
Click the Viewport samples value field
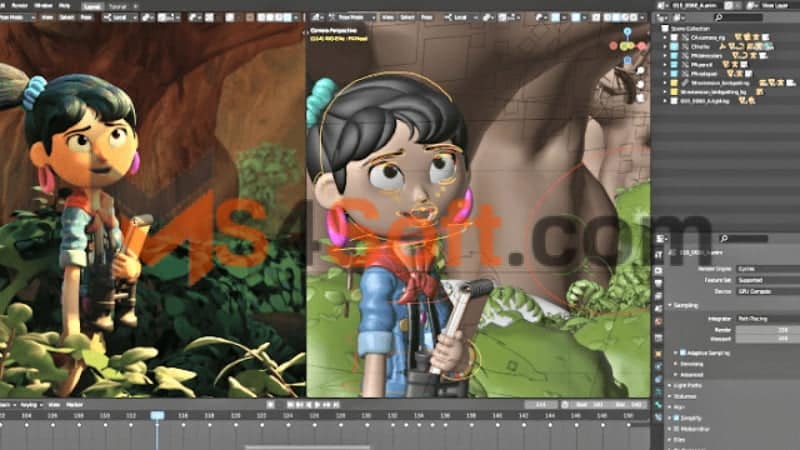768,339
